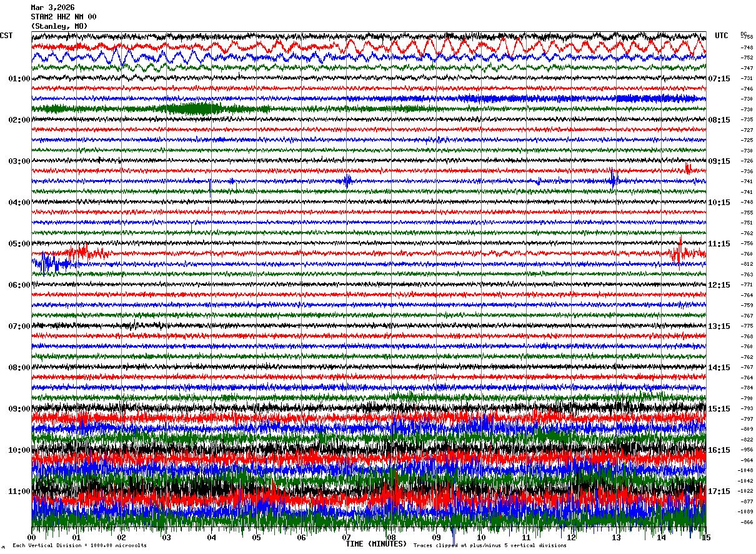
Task: Click the UTC time label "09:15"
Action: pos(719,161)
